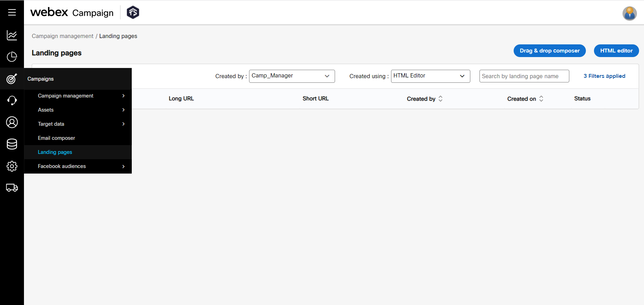Viewport: 644px width, 305px height.
Task: Expand Campaign management submenu
Action: pos(78,96)
